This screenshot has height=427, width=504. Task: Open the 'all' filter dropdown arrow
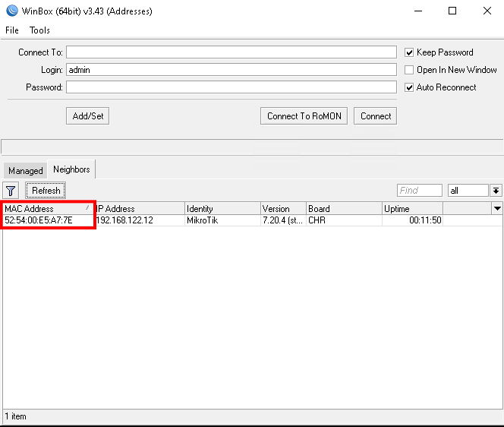496,191
